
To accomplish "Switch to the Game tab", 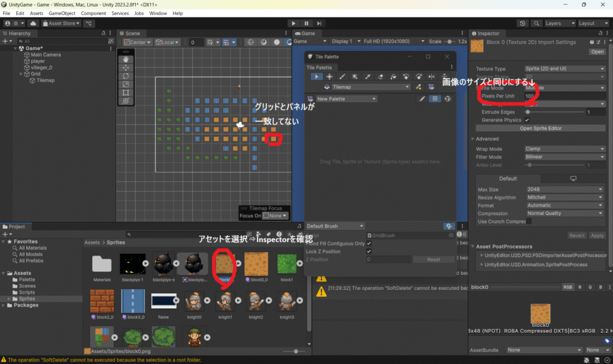I will pos(305,34).
